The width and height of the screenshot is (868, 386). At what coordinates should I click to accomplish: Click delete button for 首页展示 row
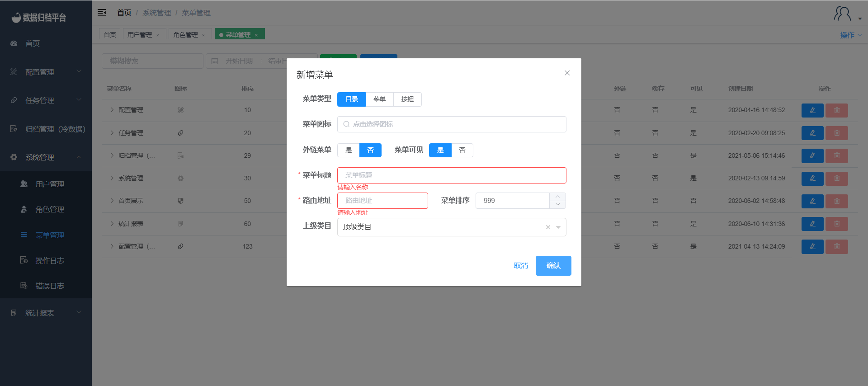837,201
